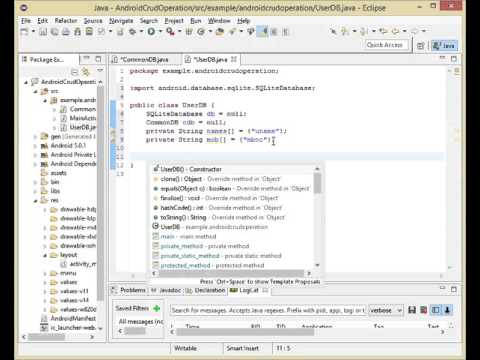Image resolution: width=480 pixels, height=360 pixels.
Task: Expand the Android 5.0.1 library node
Action: [35, 146]
